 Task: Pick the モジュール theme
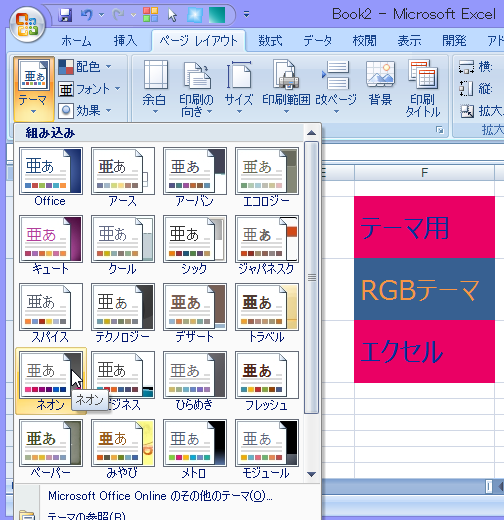pos(267,449)
